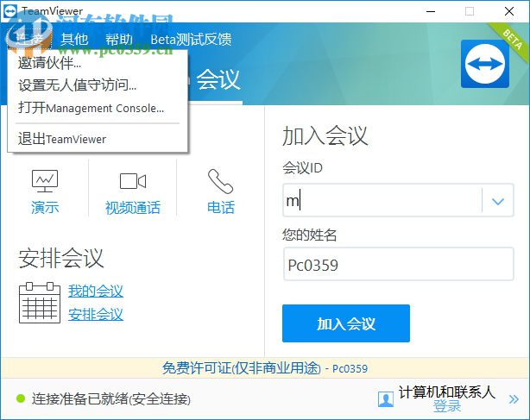Open the 帮助 menu

tap(119, 40)
